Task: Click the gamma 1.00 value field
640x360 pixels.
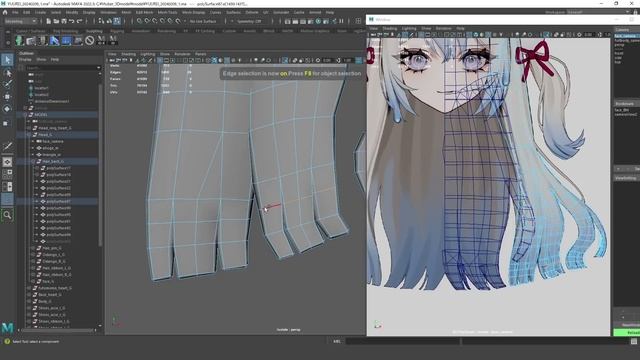Action: click(x=347, y=60)
